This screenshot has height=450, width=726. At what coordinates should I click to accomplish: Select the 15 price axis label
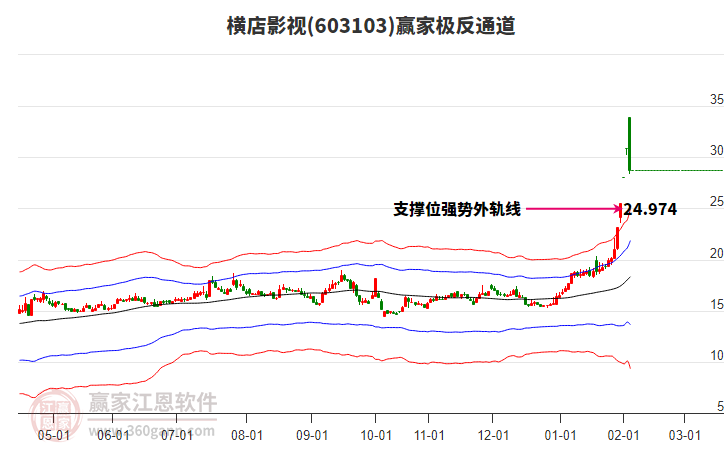point(716,305)
